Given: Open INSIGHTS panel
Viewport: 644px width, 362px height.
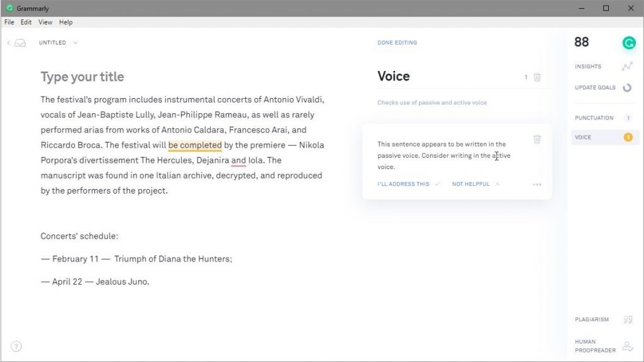Looking at the screenshot, I should point(588,67).
